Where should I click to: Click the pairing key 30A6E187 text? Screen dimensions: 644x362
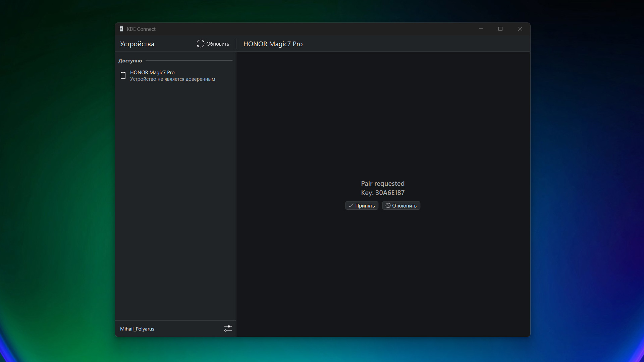(389, 193)
